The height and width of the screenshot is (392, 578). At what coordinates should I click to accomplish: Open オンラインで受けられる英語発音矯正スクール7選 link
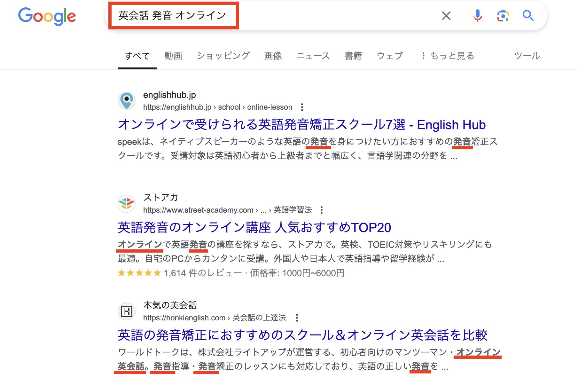coord(302,124)
